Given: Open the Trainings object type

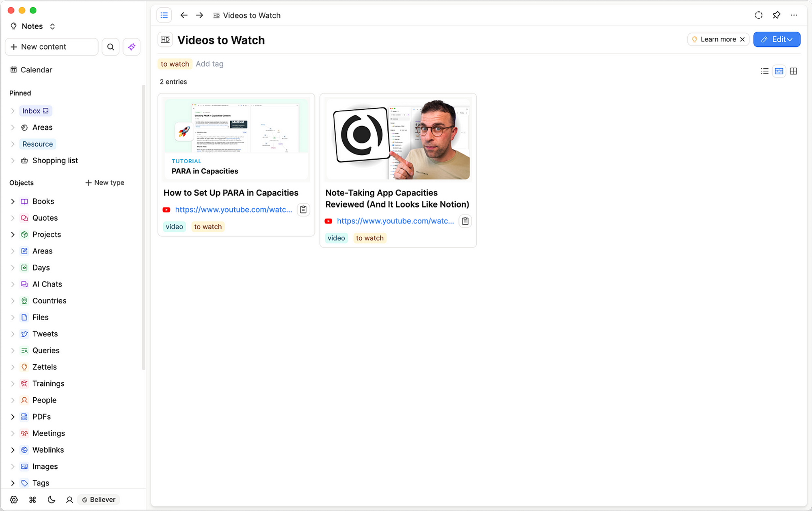Looking at the screenshot, I should click(x=48, y=384).
